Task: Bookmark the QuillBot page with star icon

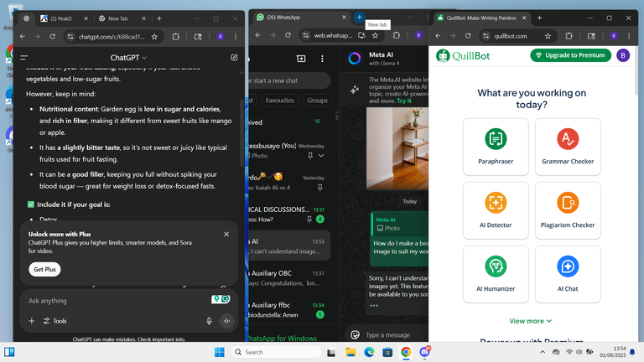Action: (548, 36)
